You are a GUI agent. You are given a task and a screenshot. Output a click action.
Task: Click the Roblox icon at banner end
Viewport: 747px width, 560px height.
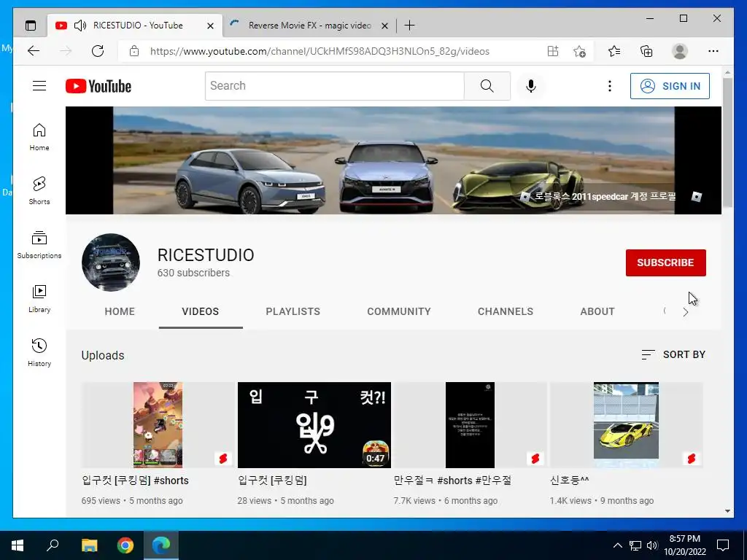pos(697,197)
